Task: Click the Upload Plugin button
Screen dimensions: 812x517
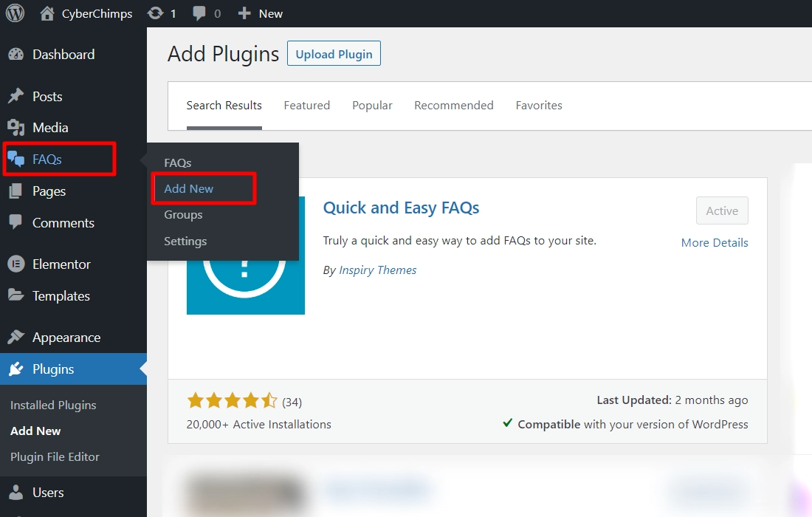Action: tap(334, 53)
